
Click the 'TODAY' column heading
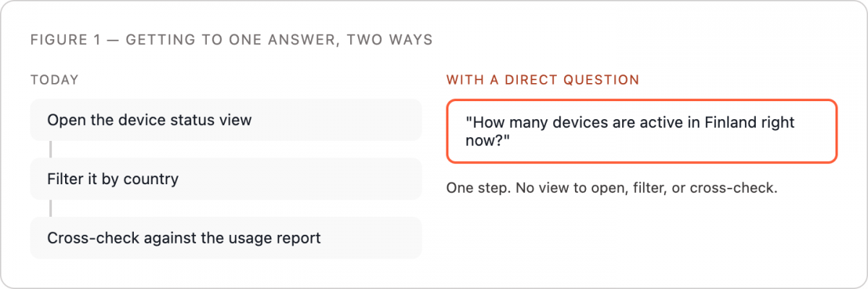click(x=55, y=79)
